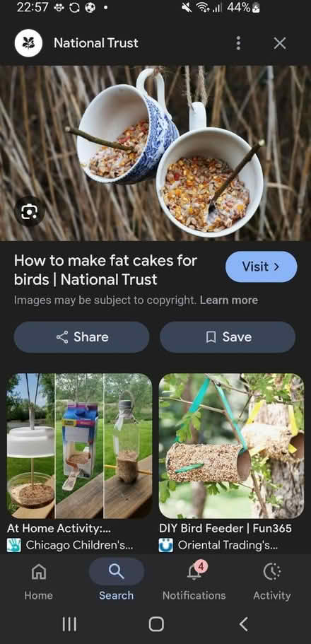The width and height of the screenshot is (311, 644).
Task: Tap the teacup fat cakes main image
Action: coord(155,153)
